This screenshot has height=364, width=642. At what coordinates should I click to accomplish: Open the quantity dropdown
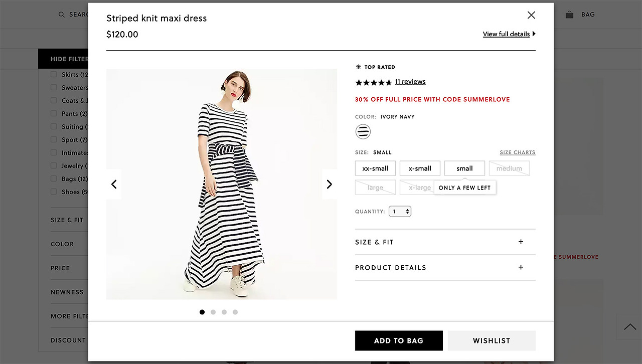pos(400,212)
